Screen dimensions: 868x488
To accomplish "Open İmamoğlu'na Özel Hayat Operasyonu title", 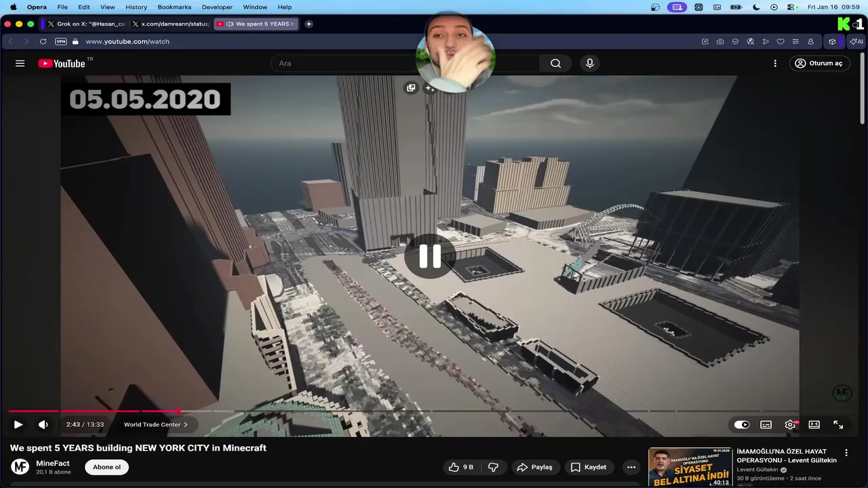I will tap(787, 455).
